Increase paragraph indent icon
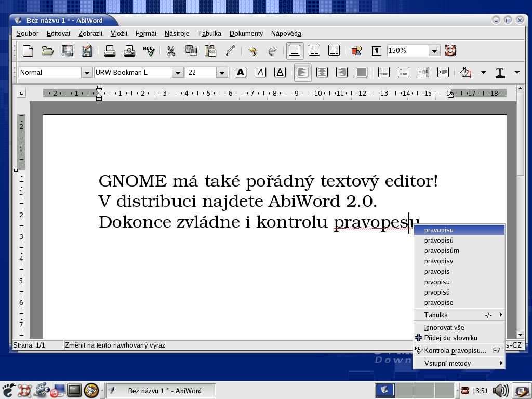532x399 pixels. (x=443, y=72)
